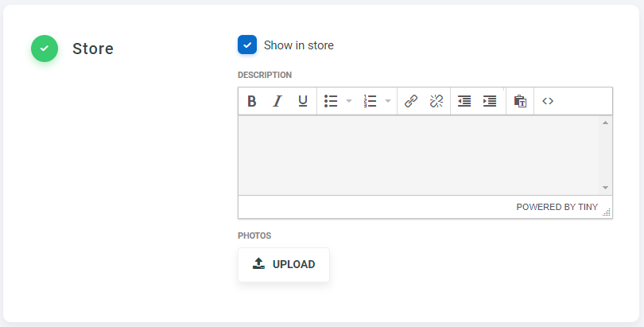The image size is (644, 327).
Task: Open the source code view
Action: tap(548, 101)
